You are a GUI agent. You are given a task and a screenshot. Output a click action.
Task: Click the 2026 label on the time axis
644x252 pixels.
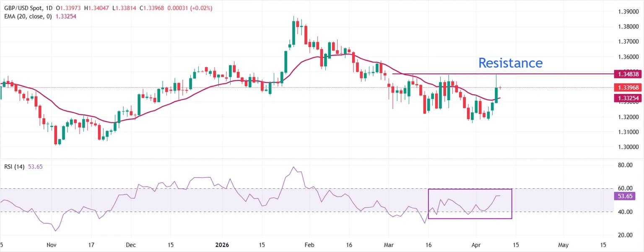click(x=222, y=244)
